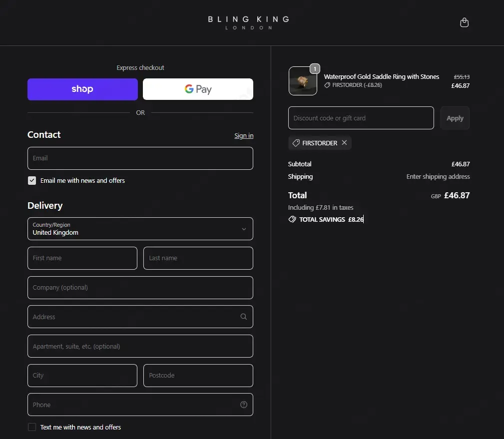Click the Phone input field

(x=140, y=405)
